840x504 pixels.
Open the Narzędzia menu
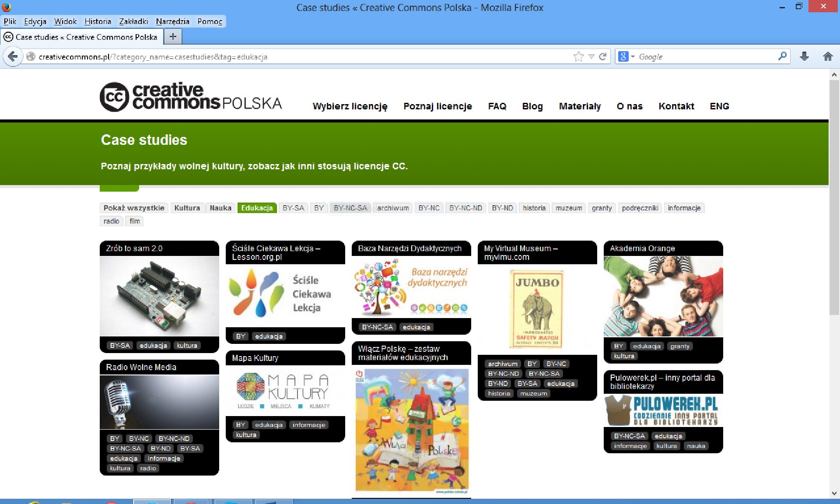point(172,21)
